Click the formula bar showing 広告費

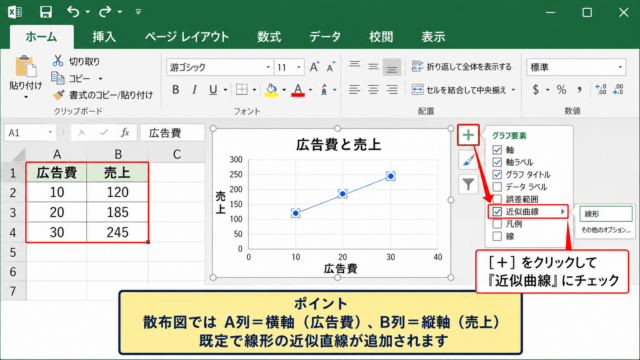click(173, 133)
